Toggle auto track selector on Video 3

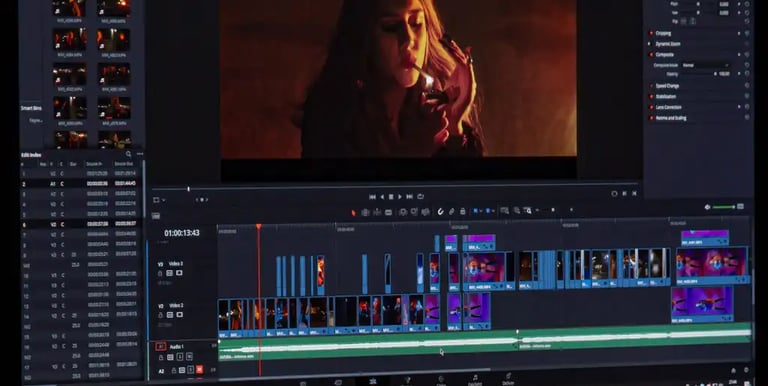[x=169, y=273]
